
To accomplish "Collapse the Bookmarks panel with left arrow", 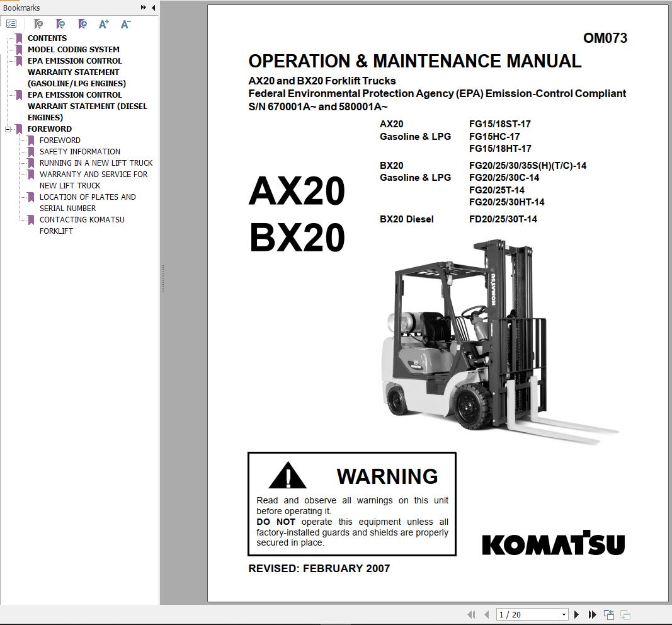I will click(154, 8).
